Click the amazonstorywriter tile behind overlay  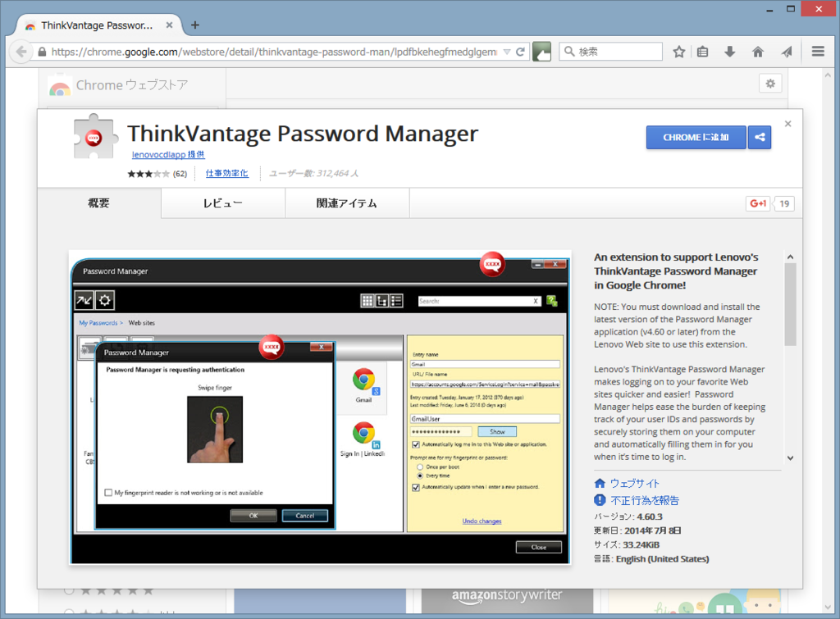point(507,601)
